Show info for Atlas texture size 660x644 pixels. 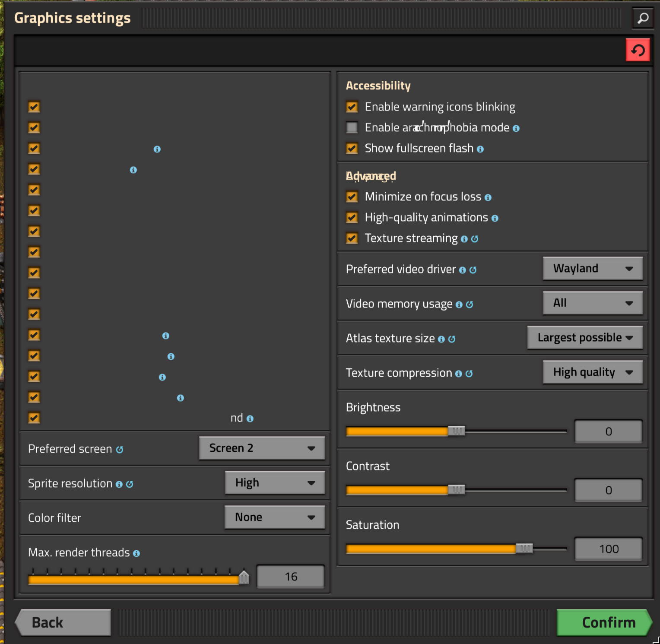click(x=441, y=339)
